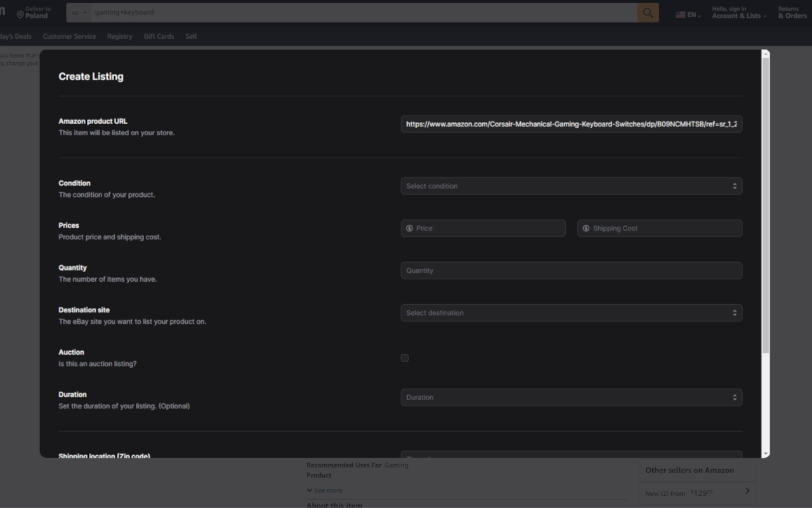Click the "Other sellers on Amazon" heading
Screen dimensions: 812x508
(690, 471)
